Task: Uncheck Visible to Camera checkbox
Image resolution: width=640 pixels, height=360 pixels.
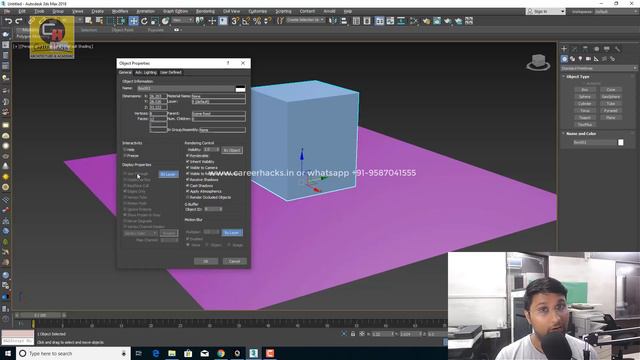Action: tap(188, 167)
